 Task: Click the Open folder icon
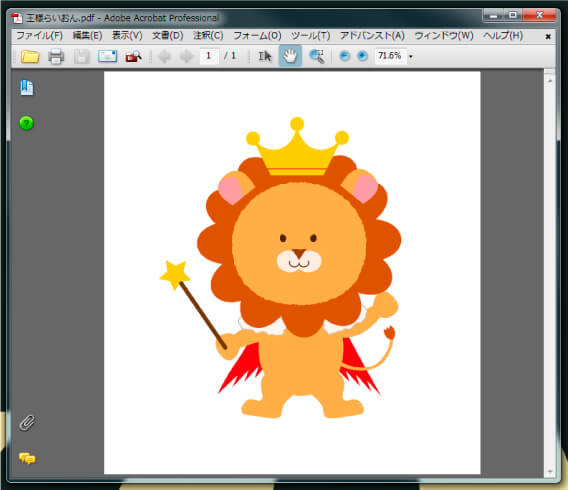30,56
